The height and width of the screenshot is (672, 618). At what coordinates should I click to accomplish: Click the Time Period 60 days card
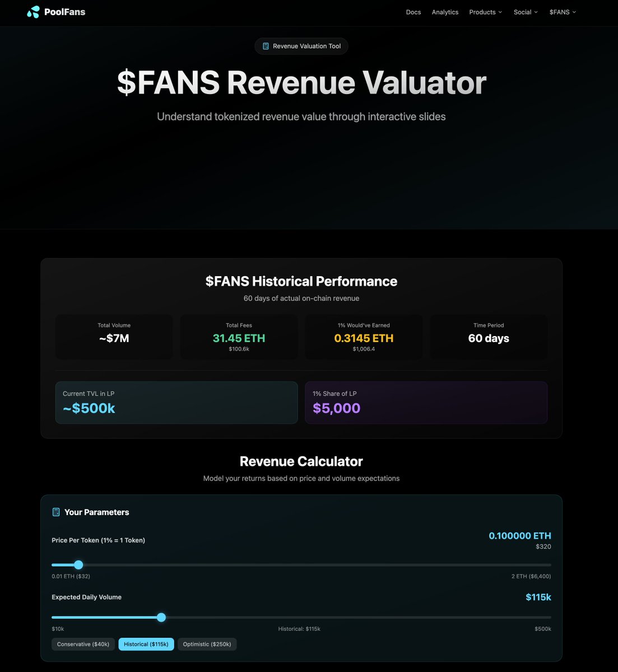(x=489, y=337)
